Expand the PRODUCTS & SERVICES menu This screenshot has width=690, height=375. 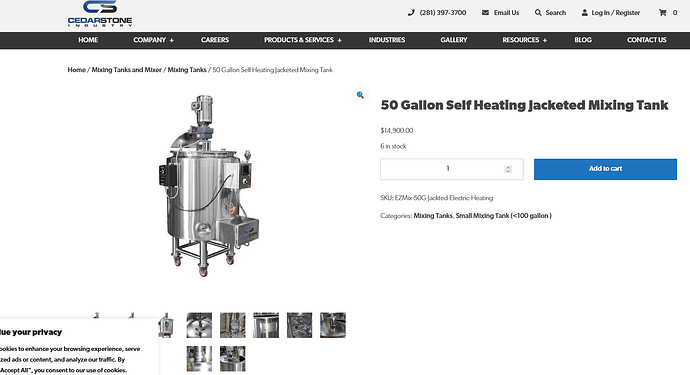coord(303,40)
